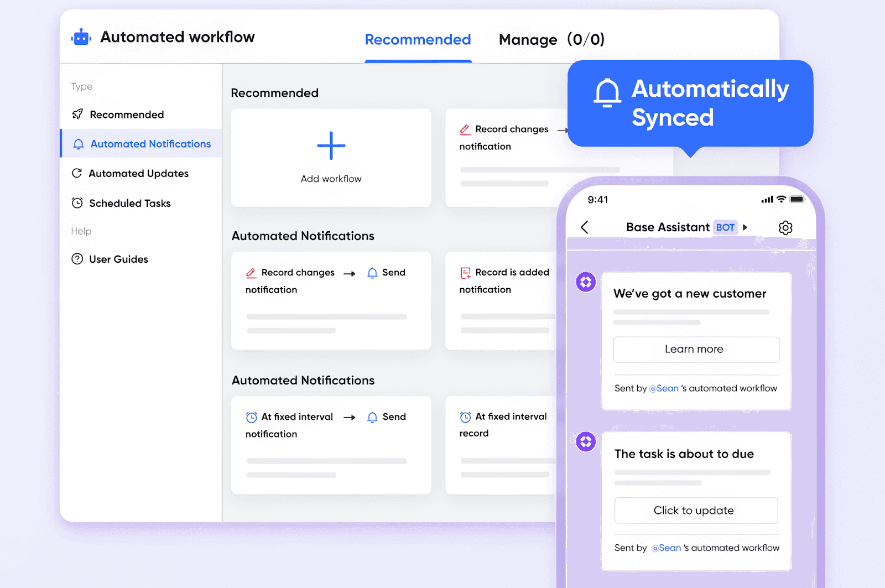The width and height of the screenshot is (885, 588).
Task: Click the alarm clock icon in At fixed interval Send card
Action: [x=252, y=417]
